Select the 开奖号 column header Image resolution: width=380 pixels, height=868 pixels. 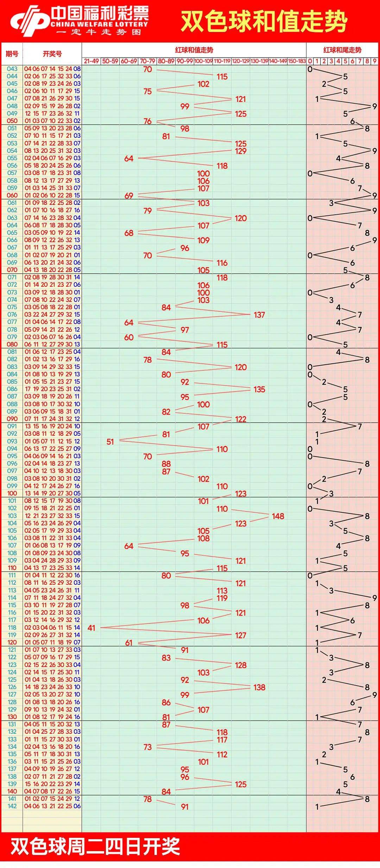pyautogui.click(x=52, y=54)
